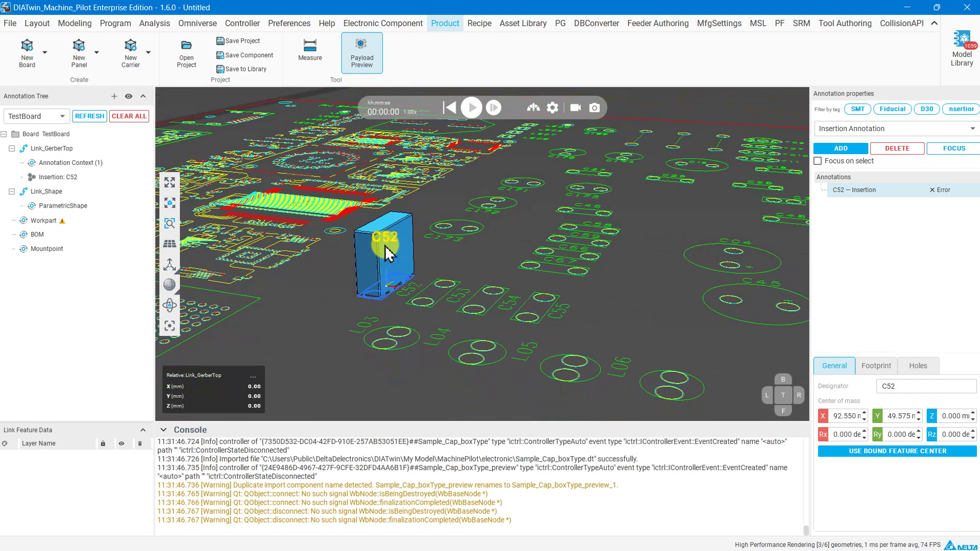Open the New Panel dropdown arrow

[96, 53]
